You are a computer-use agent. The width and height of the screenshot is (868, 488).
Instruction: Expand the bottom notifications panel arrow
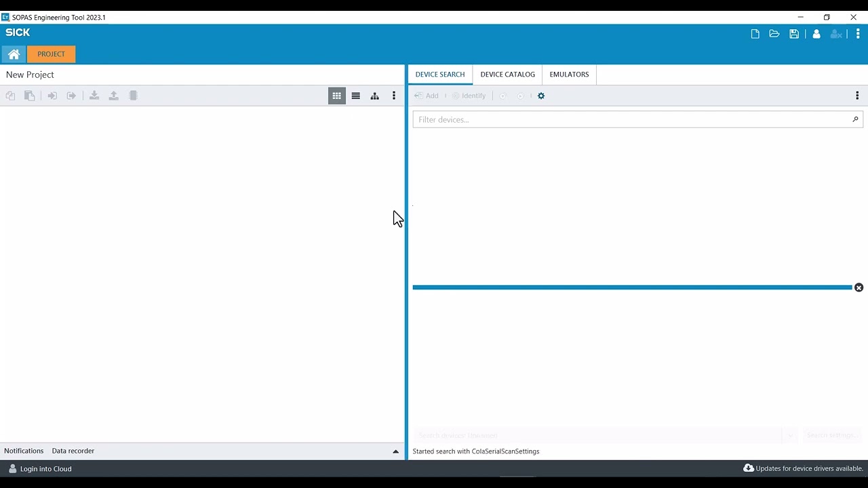tap(396, 451)
